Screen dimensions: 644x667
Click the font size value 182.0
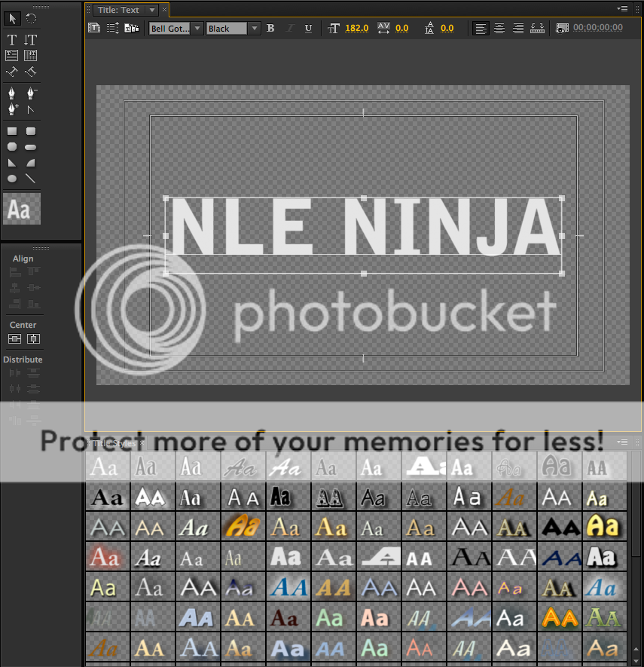pyautogui.click(x=356, y=28)
